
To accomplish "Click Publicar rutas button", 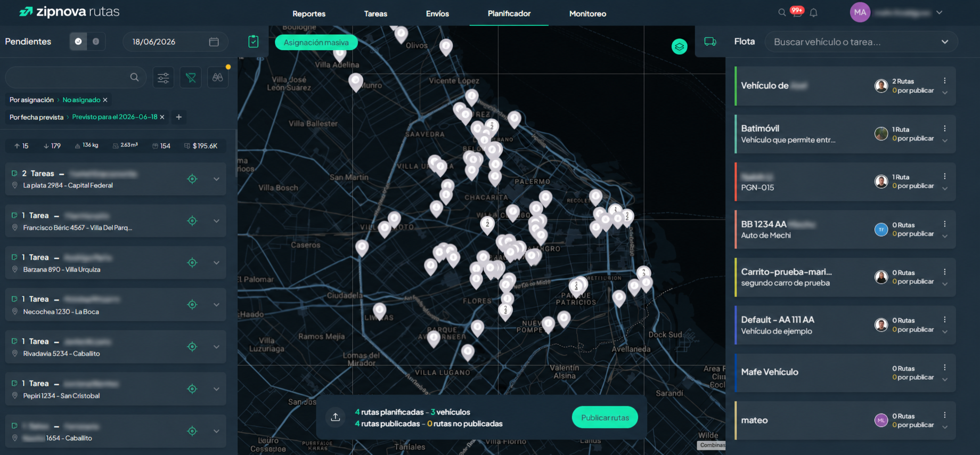I will coord(605,417).
